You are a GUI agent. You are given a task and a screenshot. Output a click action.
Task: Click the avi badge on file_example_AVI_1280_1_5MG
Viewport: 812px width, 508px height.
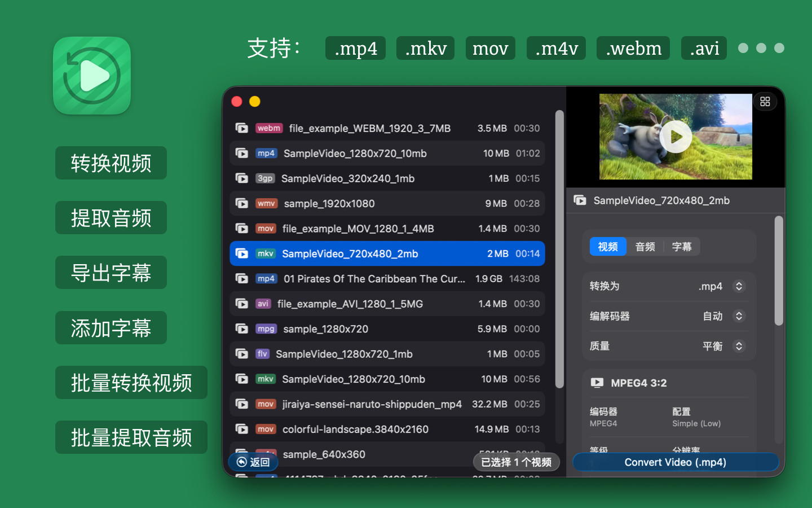tap(263, 304)
